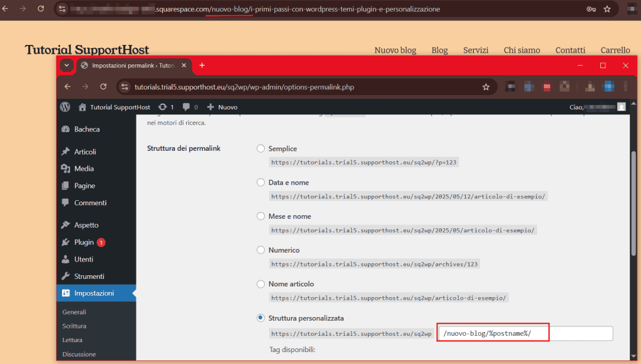Open the comments bubble icon in admin bar

coord(190,107)
